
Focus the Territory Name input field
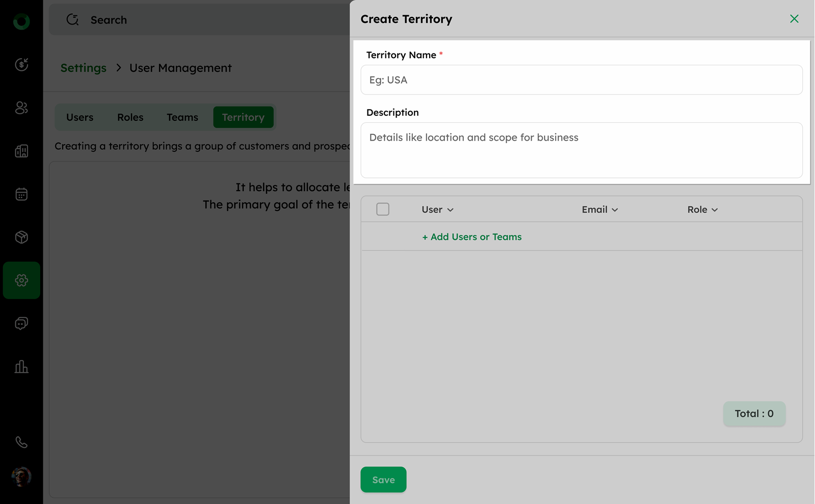[582, 80]
